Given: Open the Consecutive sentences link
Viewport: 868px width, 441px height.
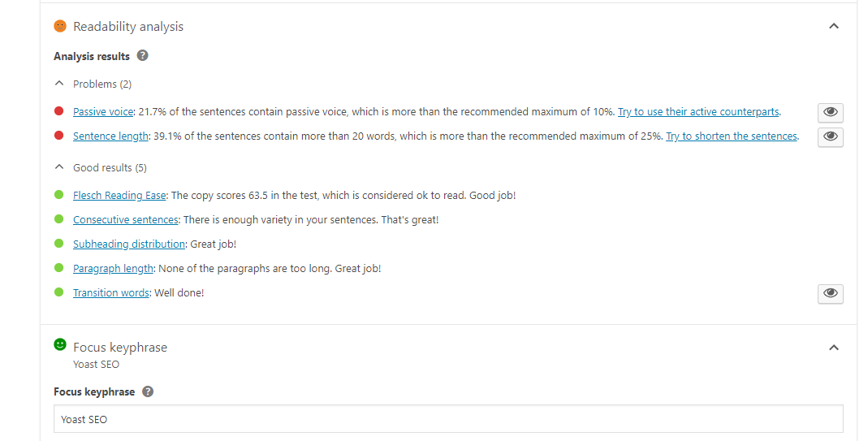Looking at the screenshot, I should click(126, 220).
